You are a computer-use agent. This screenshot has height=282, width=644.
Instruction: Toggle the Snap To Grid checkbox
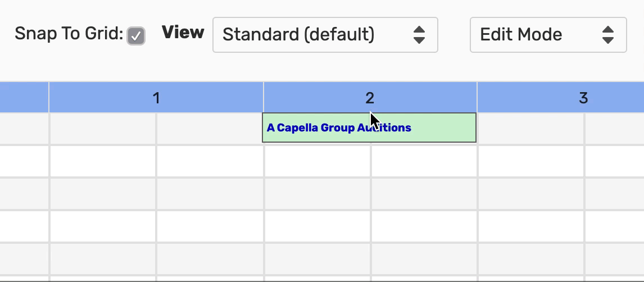(136, 36)
